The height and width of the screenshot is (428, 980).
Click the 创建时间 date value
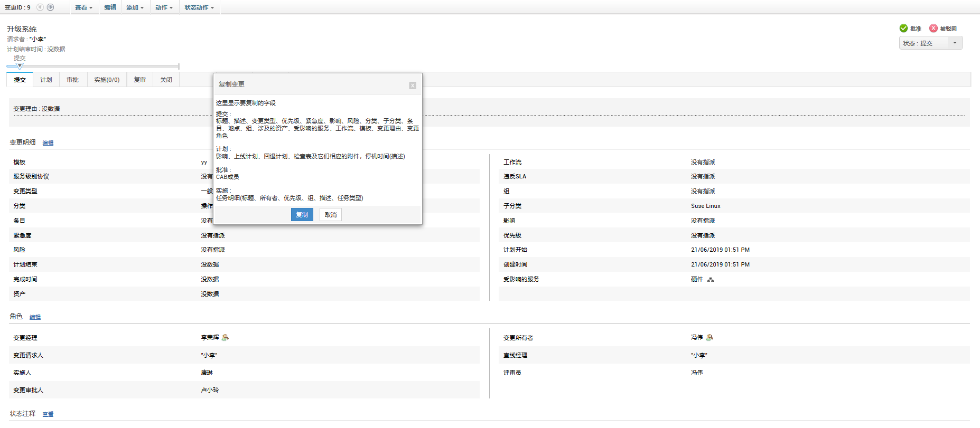[x=720, y=265]
